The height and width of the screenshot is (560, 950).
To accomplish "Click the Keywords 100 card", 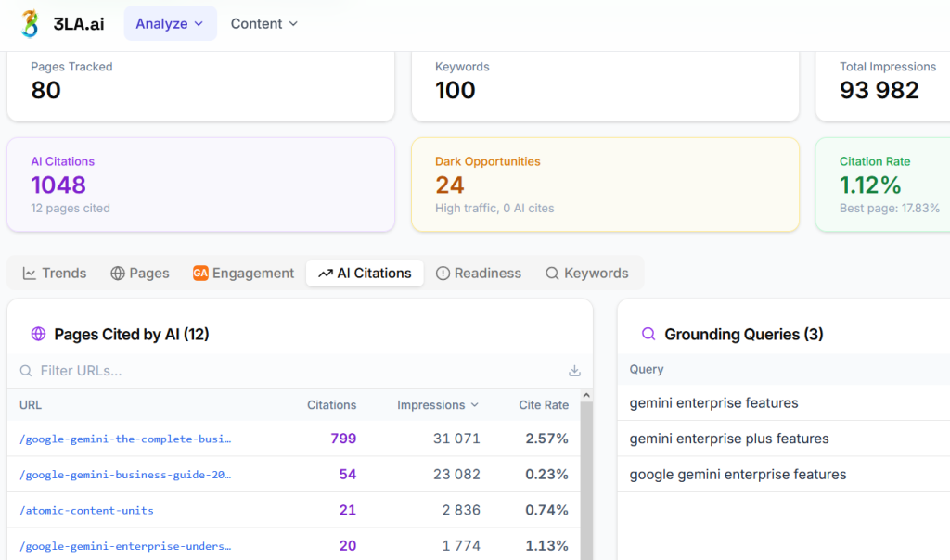I will point(605,86).
